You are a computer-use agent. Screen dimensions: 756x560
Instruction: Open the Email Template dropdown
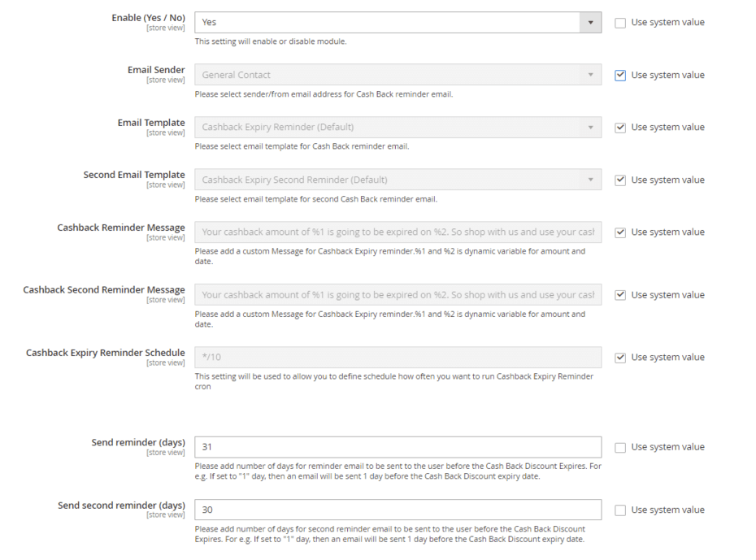[x=398, y=128]
